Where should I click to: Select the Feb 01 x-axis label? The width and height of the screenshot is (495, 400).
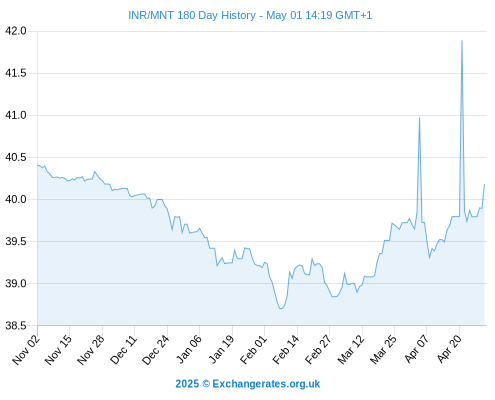point(254,350)
